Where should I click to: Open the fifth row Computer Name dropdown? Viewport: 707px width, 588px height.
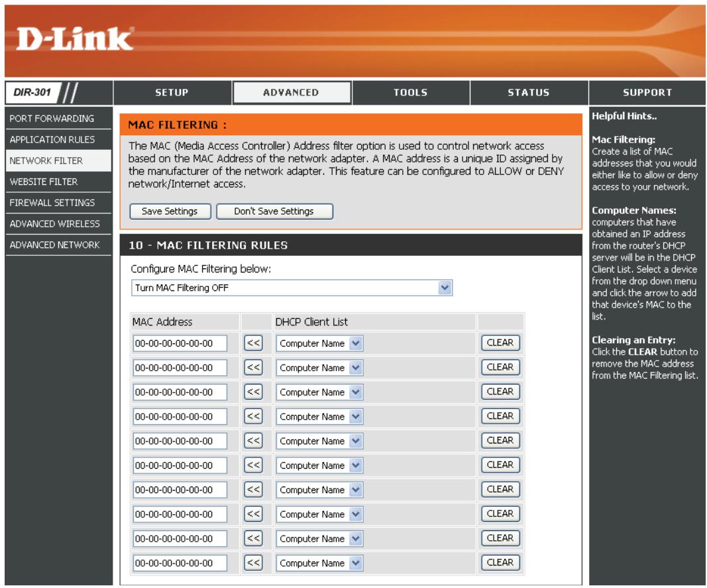[x=319, y=441]
